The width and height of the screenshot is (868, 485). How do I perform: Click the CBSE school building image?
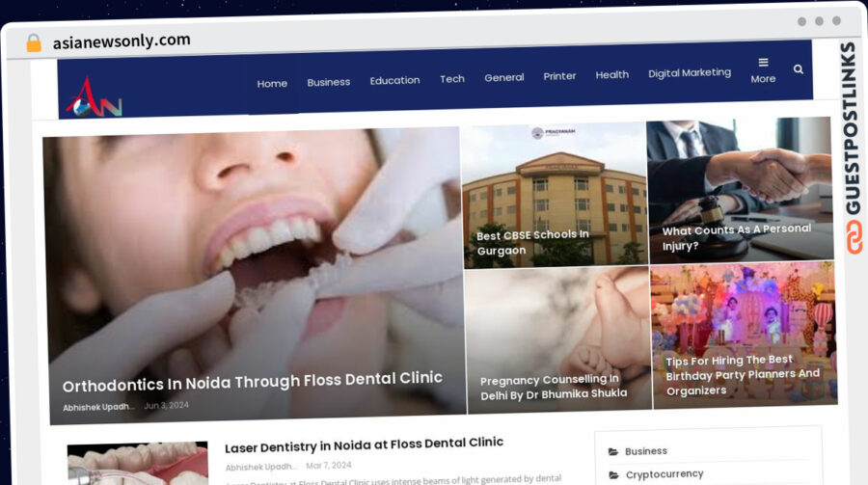coord(555,195)
